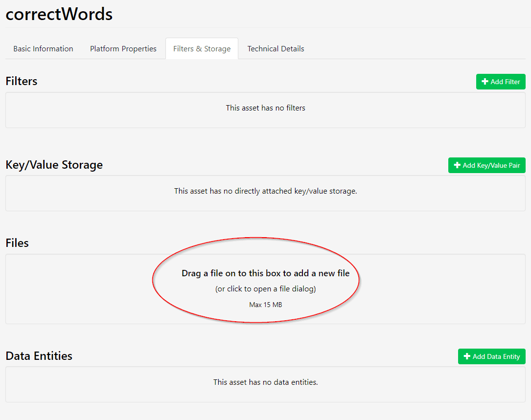
Task: Click the Key/Value Storage section heading
Action: [x=54, y=165]
